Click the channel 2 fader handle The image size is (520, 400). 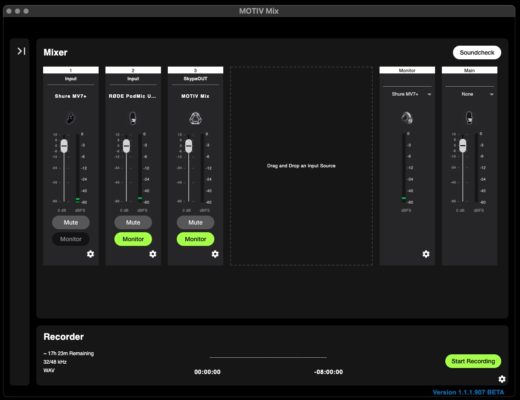click(126, 146)
